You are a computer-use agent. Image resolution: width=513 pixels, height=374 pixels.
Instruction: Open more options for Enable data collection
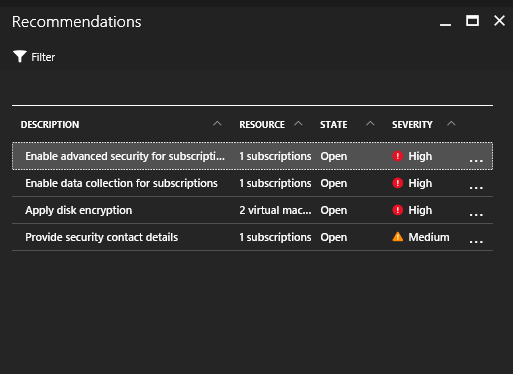coord(476,188)
